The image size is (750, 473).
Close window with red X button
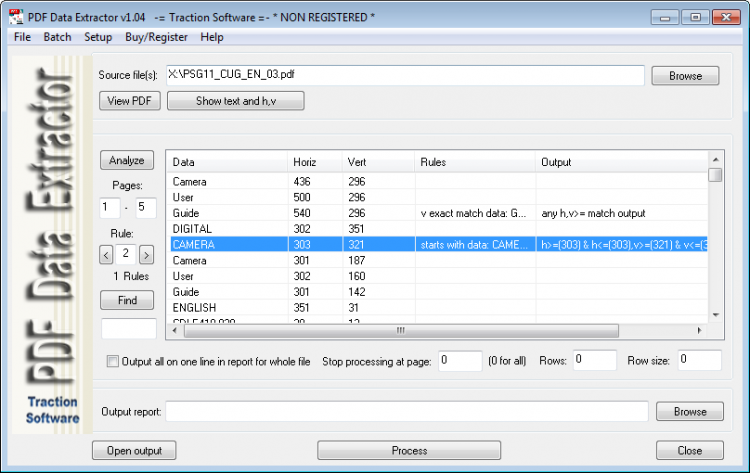(726, 17)
